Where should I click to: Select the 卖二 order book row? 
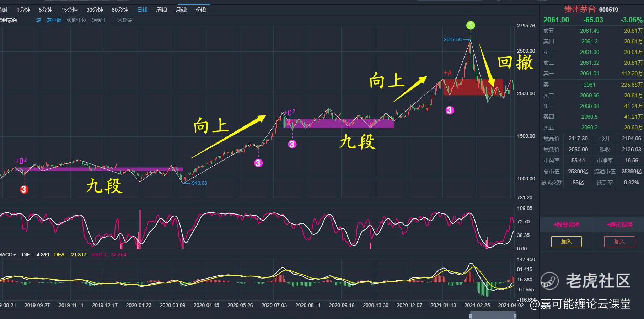[592, 63]
